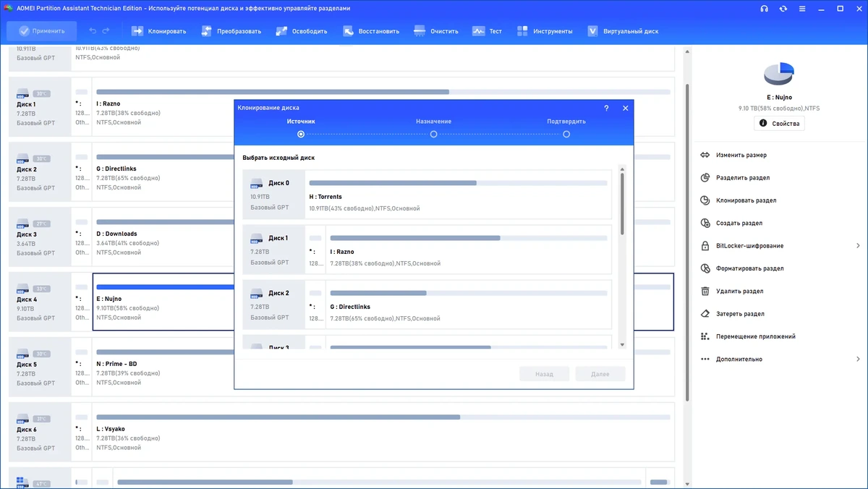
Task: Select Диск 2 in main window list
Action: pyautogui.click(x=40, y=172)
